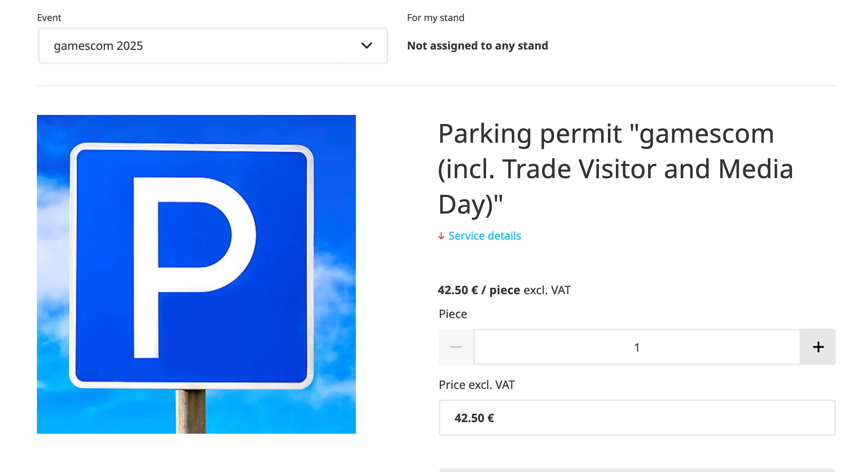Click the Event field label
The image size is (868, 472).
pyautogui.click(x=49, y=17)
